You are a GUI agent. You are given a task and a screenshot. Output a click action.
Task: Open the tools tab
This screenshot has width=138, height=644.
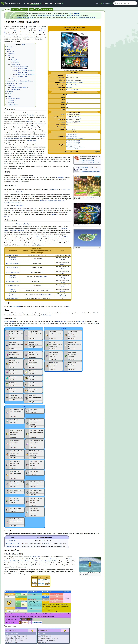pyautogui.click(x=37, y=10)
